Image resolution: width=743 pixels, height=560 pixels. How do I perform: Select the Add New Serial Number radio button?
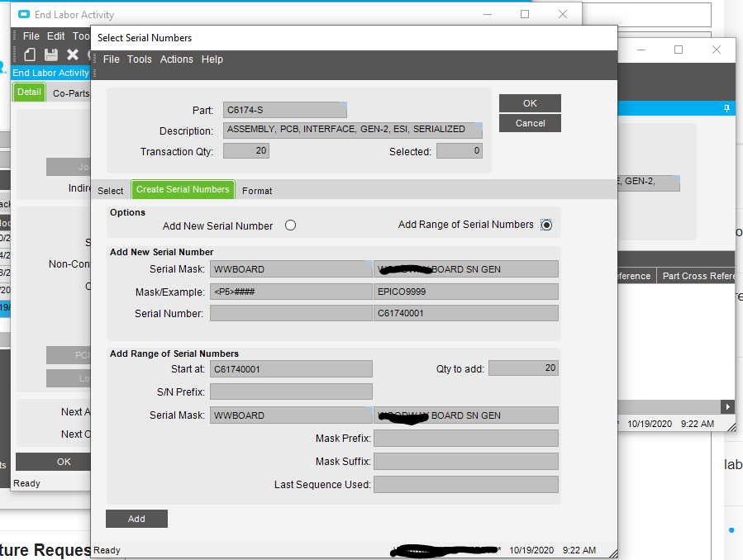[x=290, y=224]
